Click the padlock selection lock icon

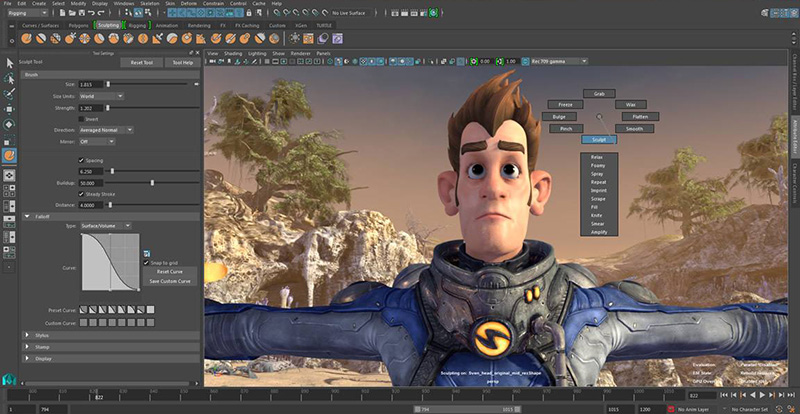(x=249, y=12)
